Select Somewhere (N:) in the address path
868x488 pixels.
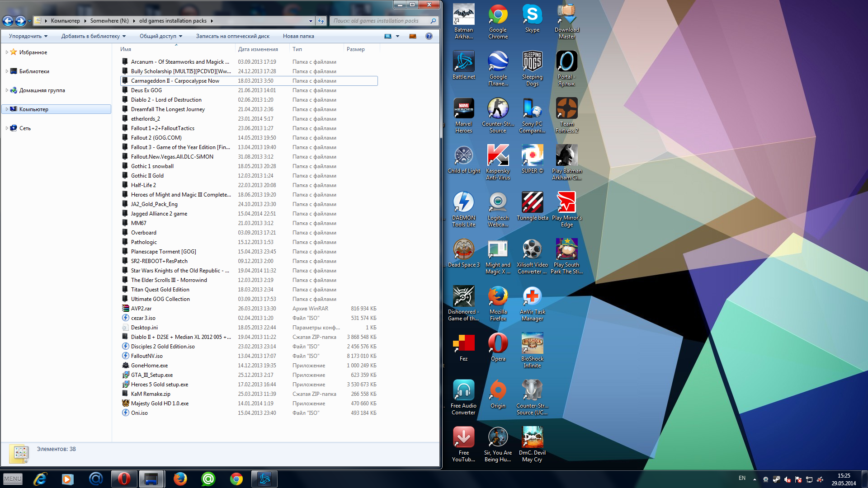109,21
